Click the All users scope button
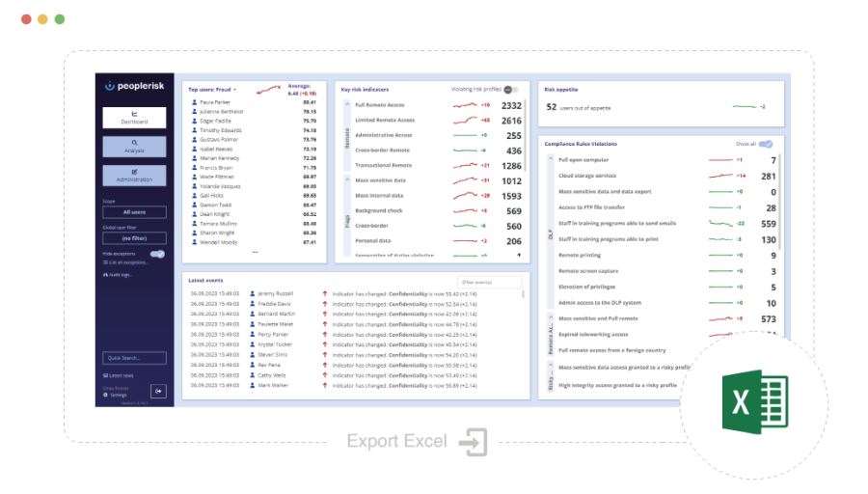868x494 pixels. pyautogui.click(x=134, y=211)
